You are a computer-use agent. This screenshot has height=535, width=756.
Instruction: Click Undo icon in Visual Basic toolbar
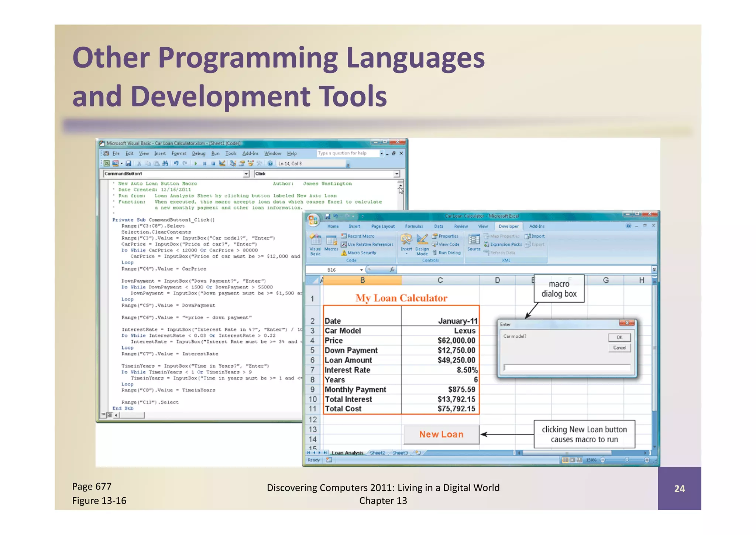click(x=176, y=163)
